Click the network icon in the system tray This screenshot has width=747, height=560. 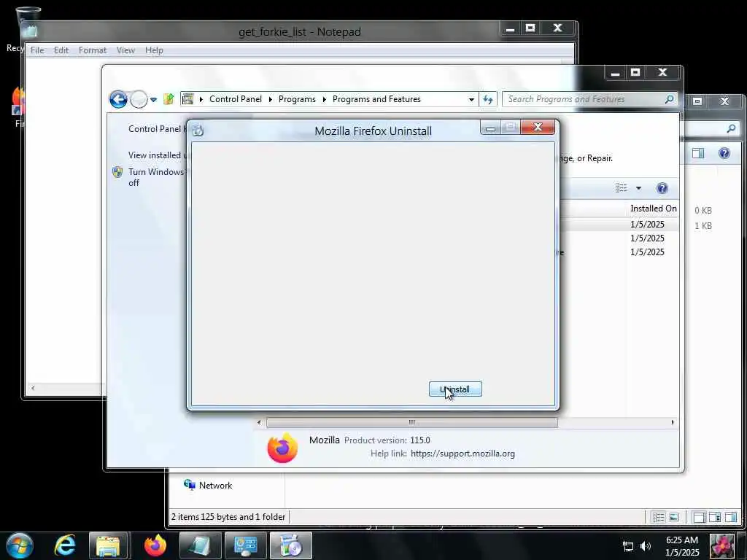point(628,546)
